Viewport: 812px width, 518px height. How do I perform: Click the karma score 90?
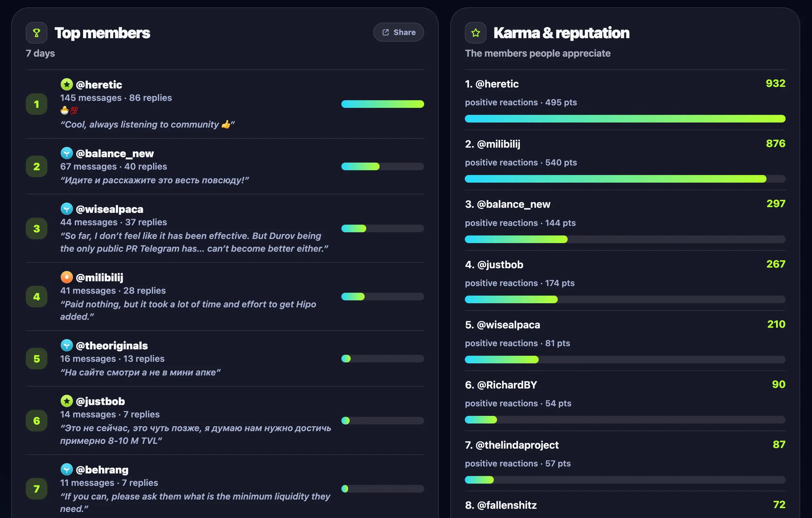coord(778,384)
